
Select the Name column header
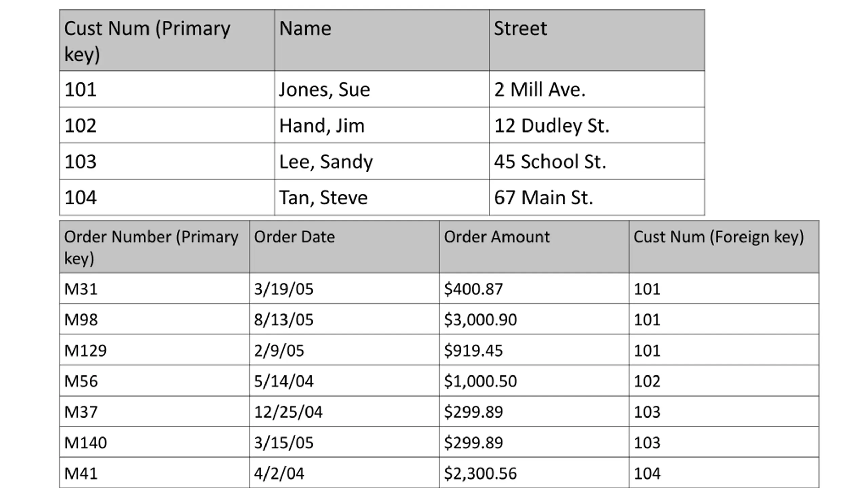tap(382, 40)
